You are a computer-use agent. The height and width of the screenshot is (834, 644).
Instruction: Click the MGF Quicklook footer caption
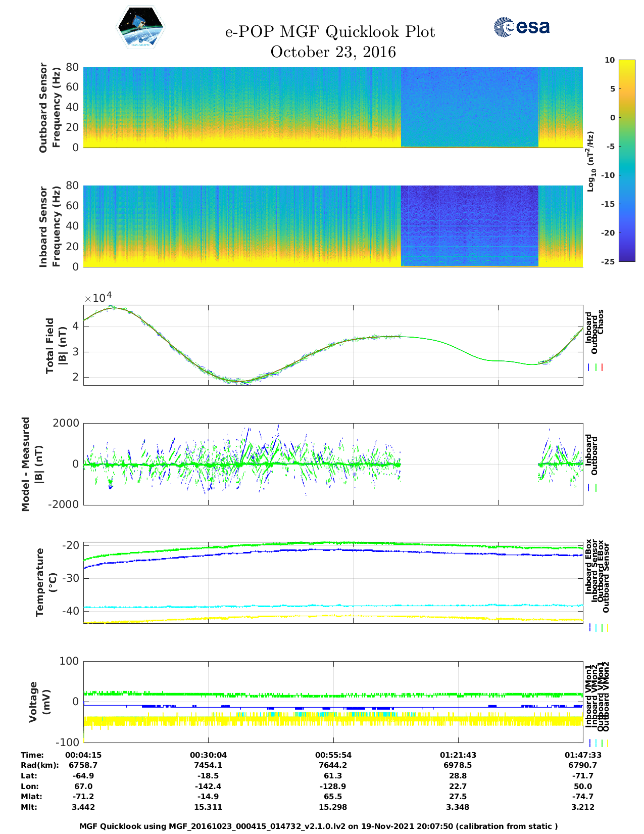[319, 826]
